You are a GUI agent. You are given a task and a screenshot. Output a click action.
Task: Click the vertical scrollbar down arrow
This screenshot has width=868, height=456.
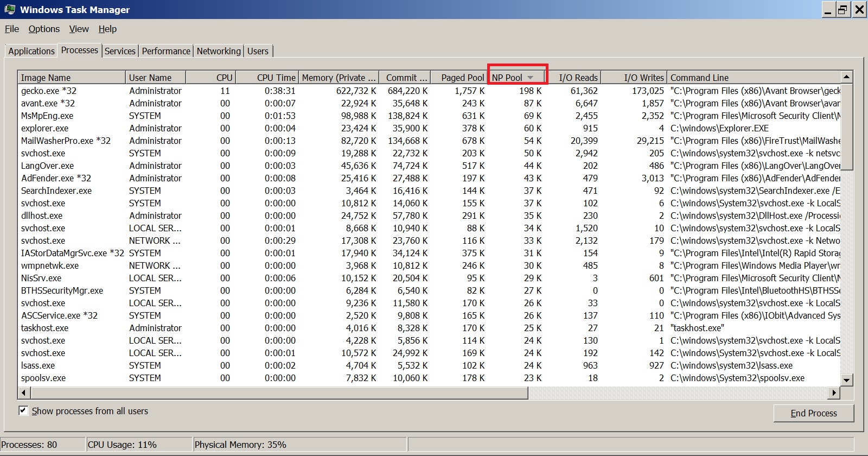(846, 379)
